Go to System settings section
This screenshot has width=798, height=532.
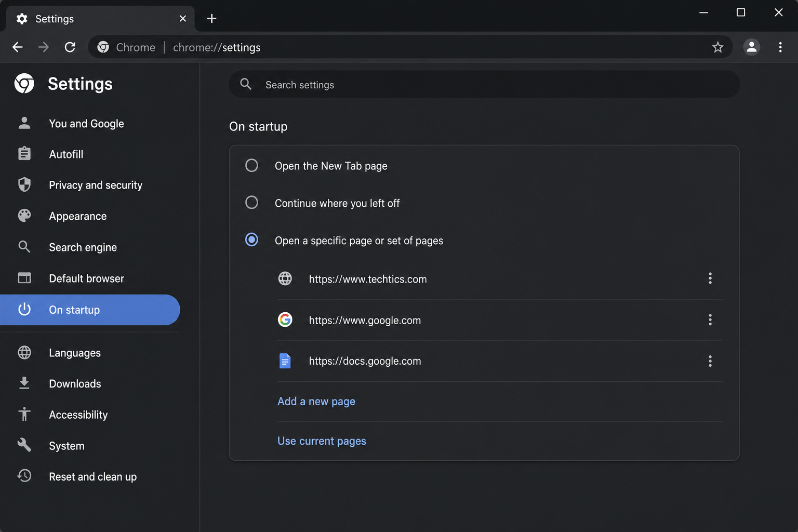tap(90, 446)
